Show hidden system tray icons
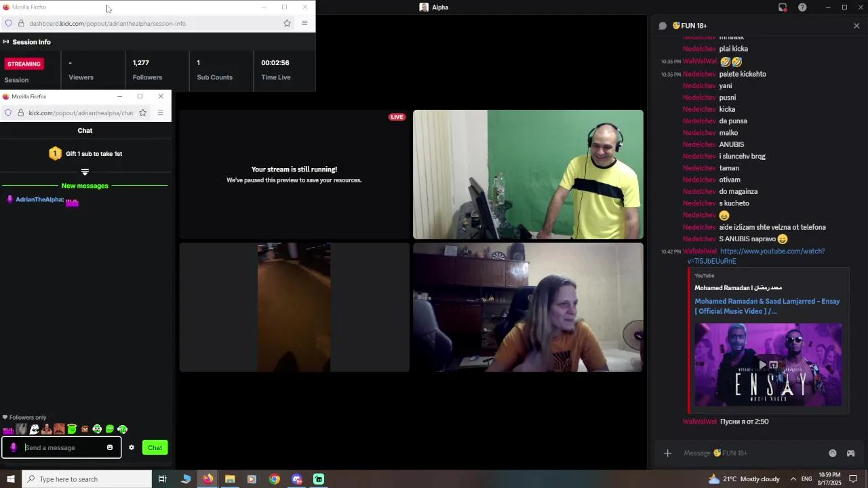The image size is (868, 488). [793, 479]
